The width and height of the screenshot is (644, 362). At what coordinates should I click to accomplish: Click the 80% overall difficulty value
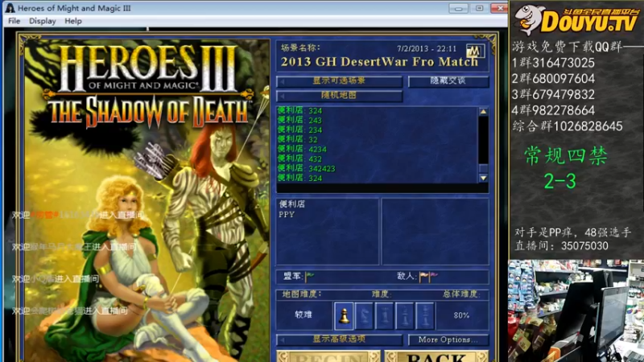pos(461,315)
